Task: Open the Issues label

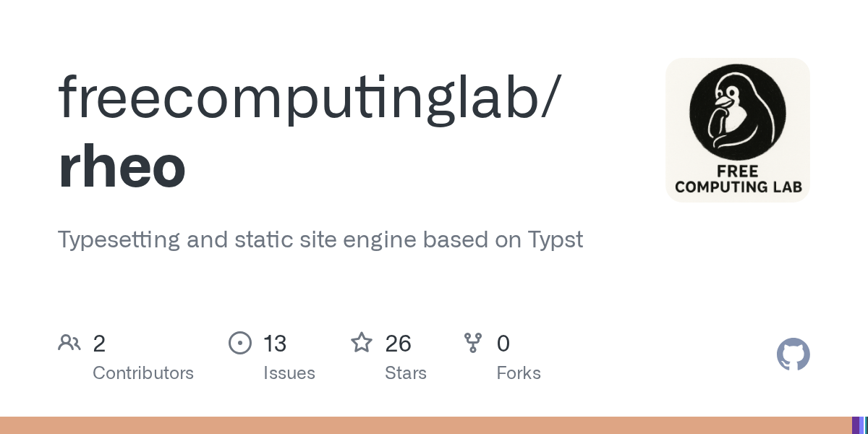Action: click(289, 373)
